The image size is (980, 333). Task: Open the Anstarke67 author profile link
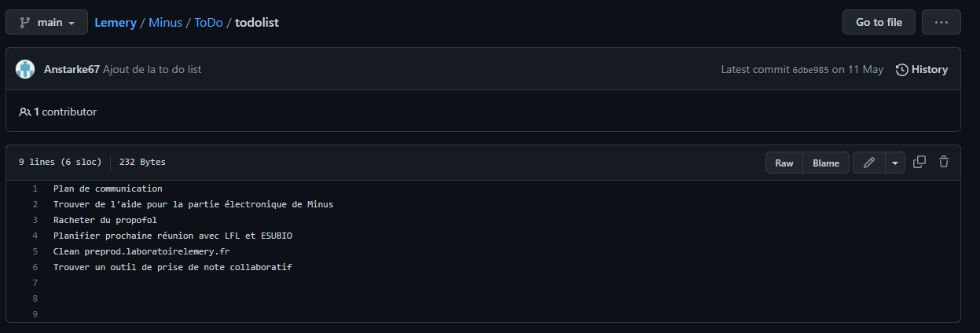click(x=72, y=69)
